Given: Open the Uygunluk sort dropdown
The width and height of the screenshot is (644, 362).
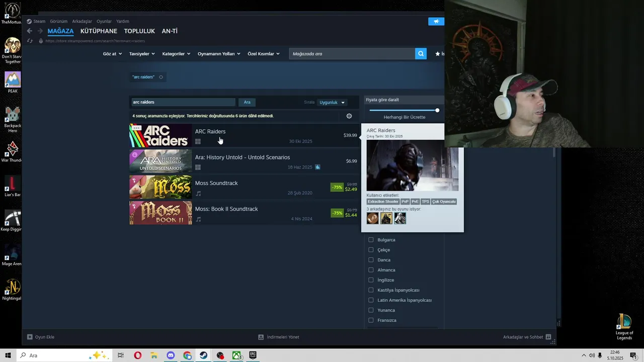Looking at the screenshot, I should (x=332, y=103).
